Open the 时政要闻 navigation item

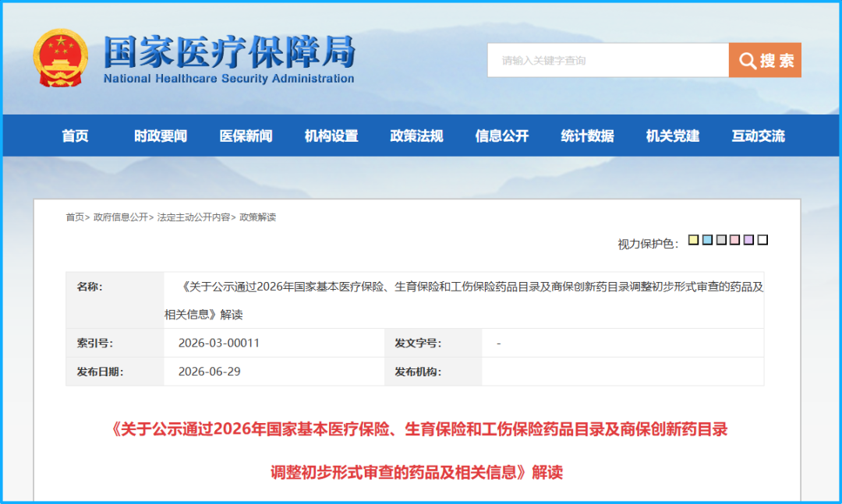(x=161, y=136)
